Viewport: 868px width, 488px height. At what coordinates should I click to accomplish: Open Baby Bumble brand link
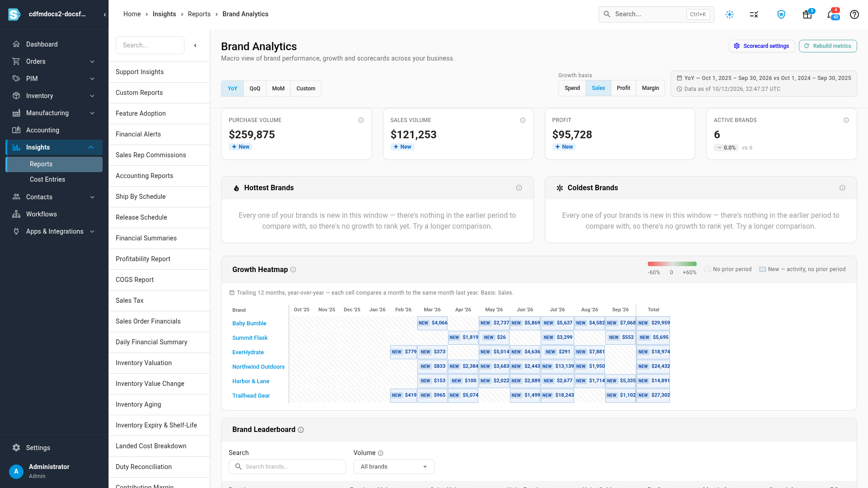coord(249,324)
